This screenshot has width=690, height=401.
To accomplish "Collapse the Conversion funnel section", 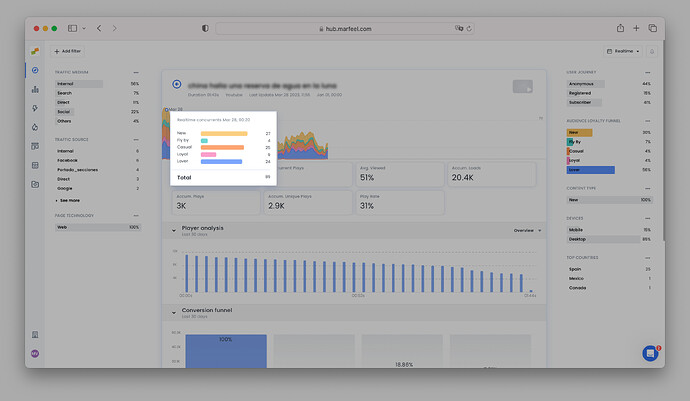I will pyautogui.click(x=173, y=311).
